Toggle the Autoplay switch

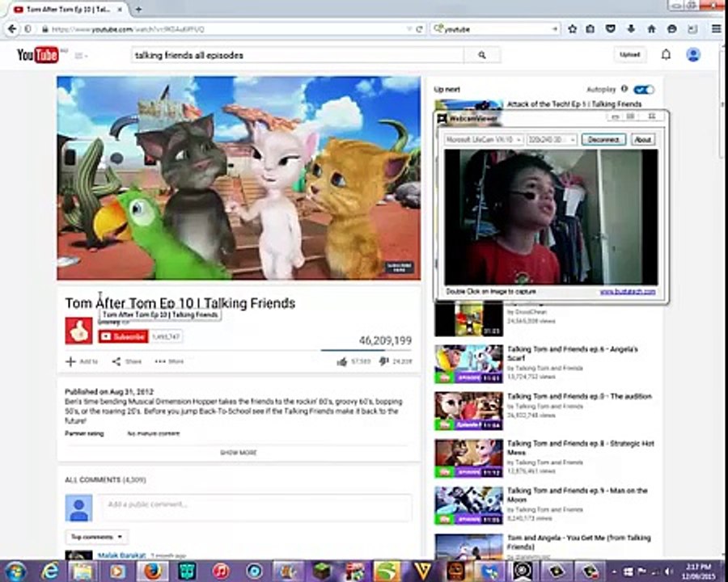644,90
